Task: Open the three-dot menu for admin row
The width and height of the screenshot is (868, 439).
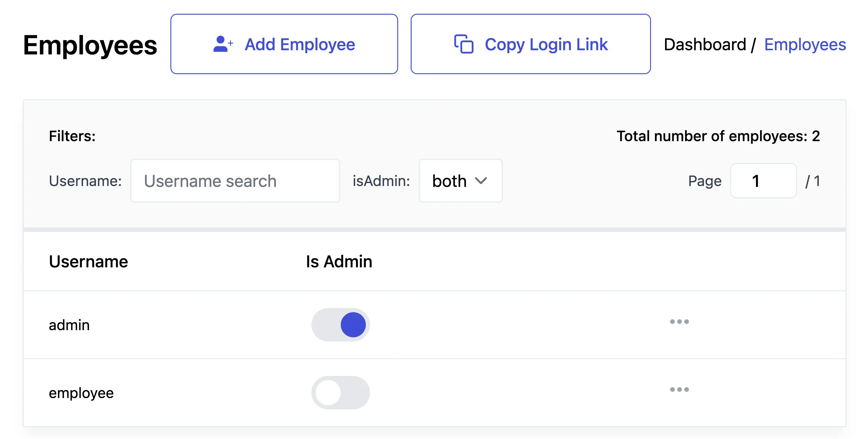Action: click(679, 322)
